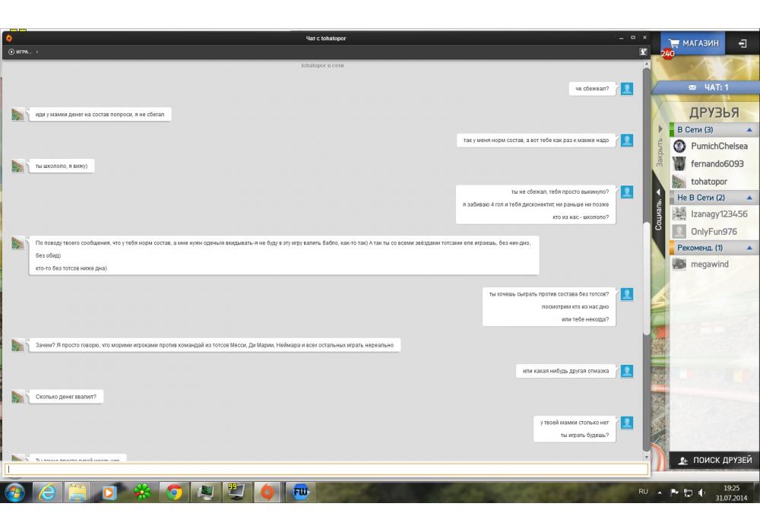Click the pop-out icon at chat toolbar right

[643, 52]
